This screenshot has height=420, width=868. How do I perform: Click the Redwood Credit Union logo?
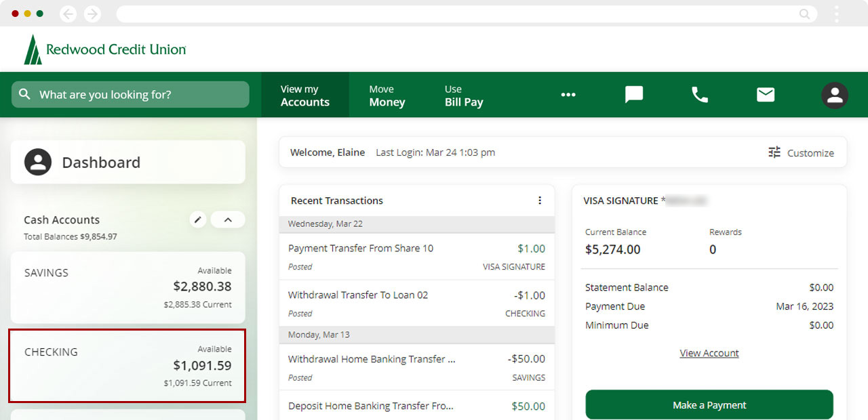click(105, 49)
